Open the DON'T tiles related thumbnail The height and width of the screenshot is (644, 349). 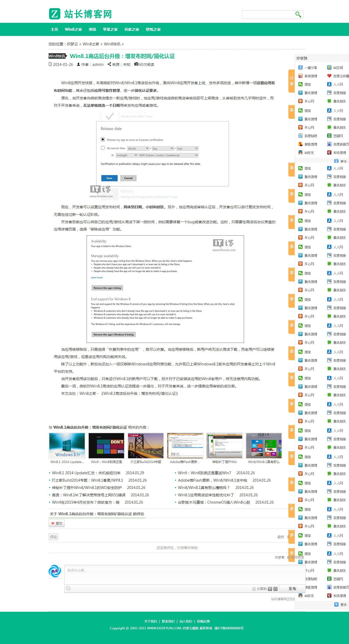(x=106, y=445)
